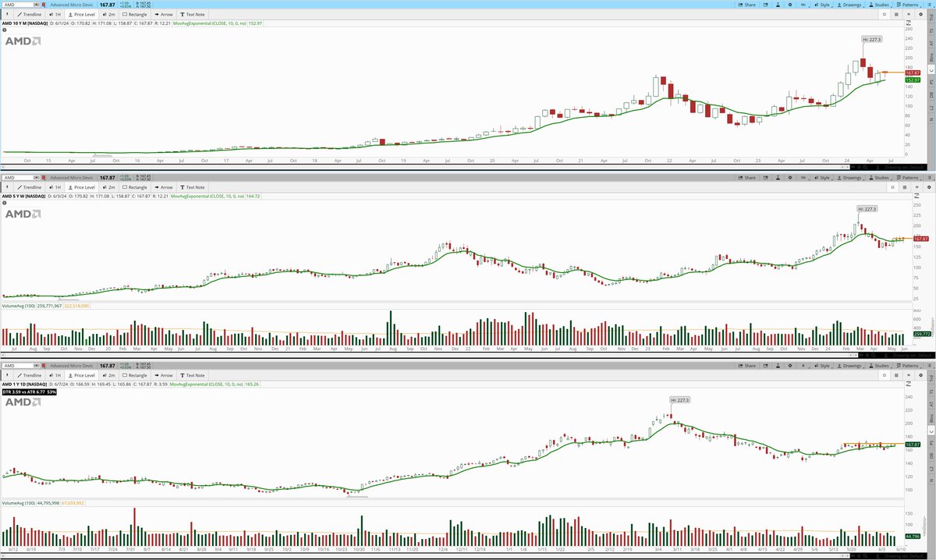Screen dimensions: 936x560
Task: Click 2m timeframe button in top chart
Action: click(x=108, y=14)
